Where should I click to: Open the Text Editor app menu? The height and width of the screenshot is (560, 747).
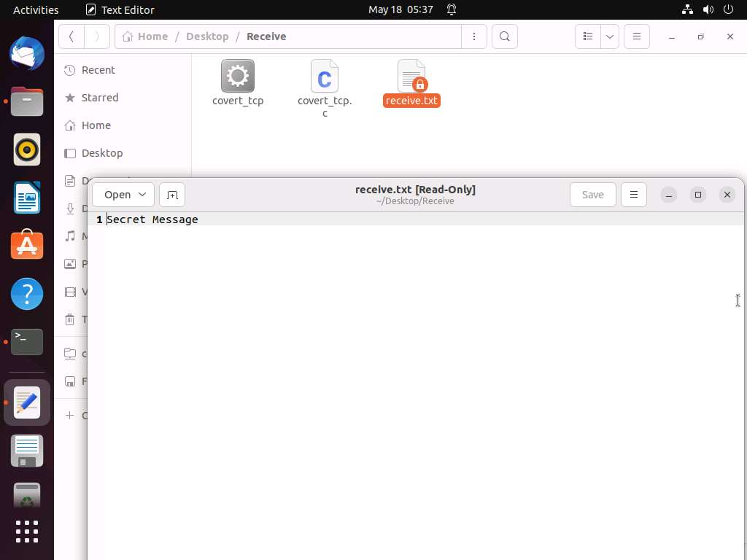point(120,9)
